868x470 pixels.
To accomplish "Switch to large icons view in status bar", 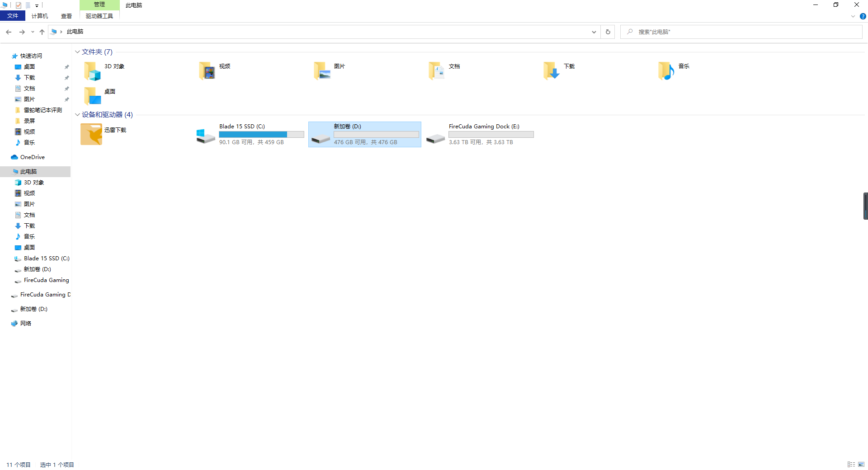I will pos(861,465).
